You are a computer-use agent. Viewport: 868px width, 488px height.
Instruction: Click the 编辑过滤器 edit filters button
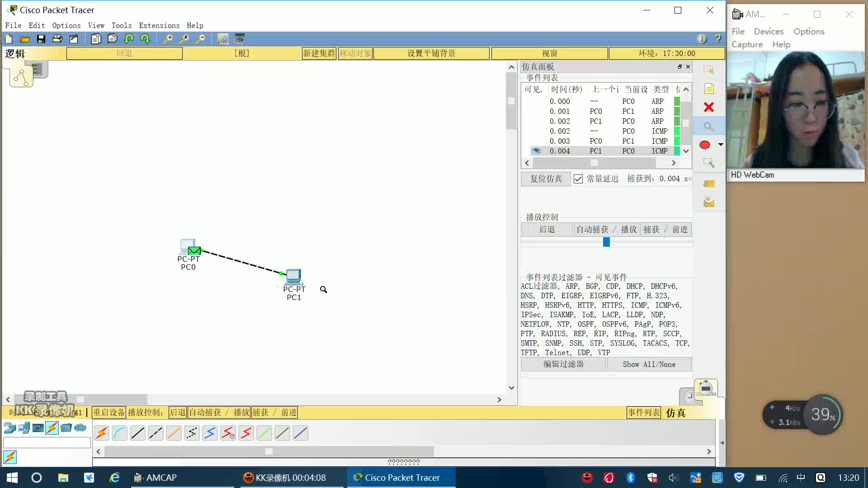click(x=563, y=364)
